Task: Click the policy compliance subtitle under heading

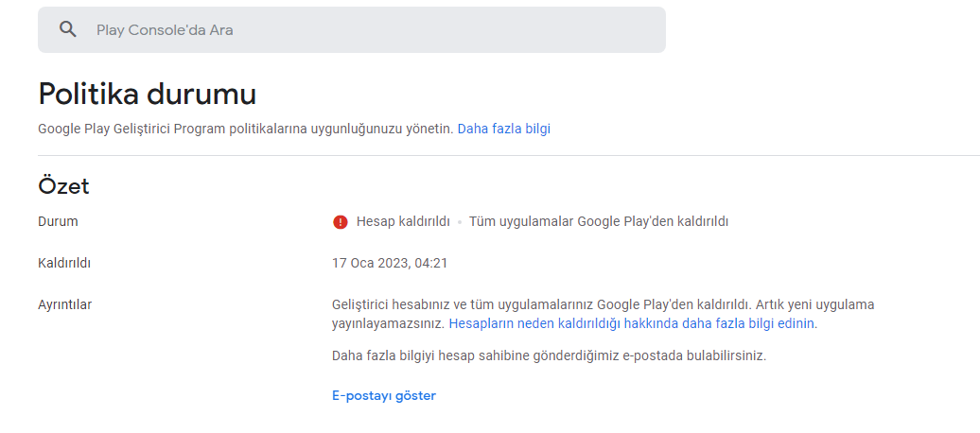Action: point(246,129)
